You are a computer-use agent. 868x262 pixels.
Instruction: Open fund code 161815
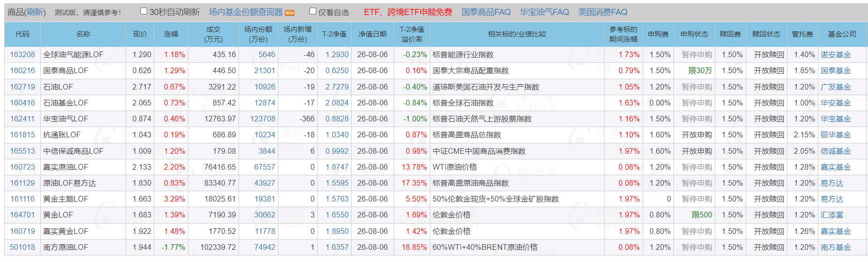pyautogui.click(x=22, y=135)
